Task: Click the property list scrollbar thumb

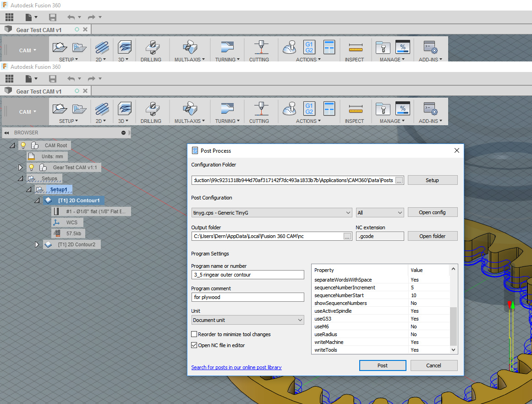Action: point(453,326)
